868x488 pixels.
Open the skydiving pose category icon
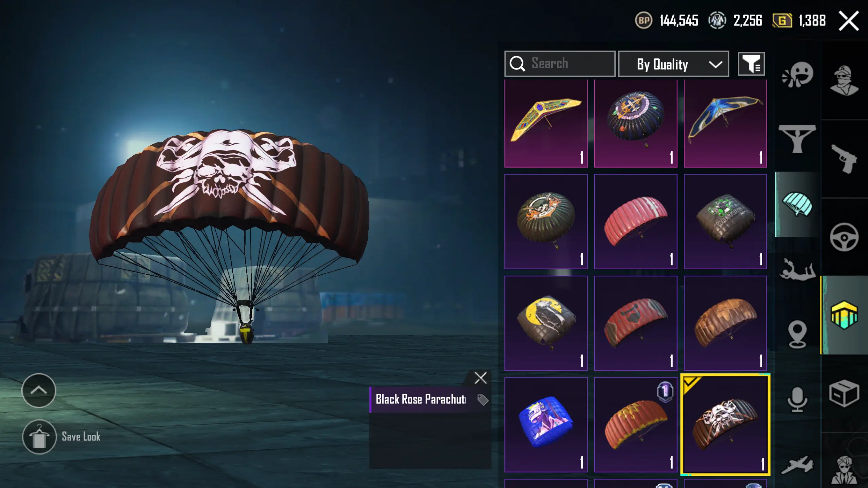(x=797, y=269)
